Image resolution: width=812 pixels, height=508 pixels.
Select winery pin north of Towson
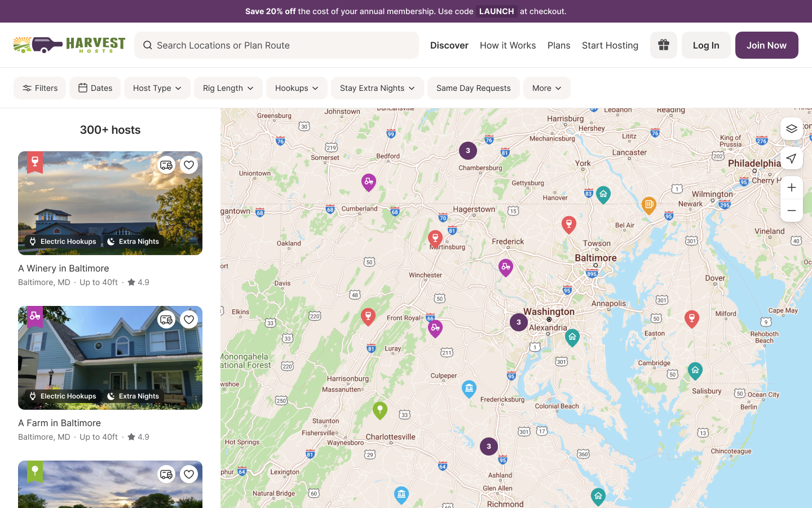tap(569, 225)
